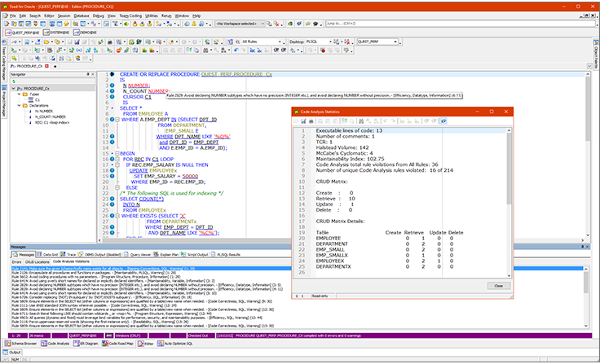Open the QUEST_PERF schema dropdown
Viewport: 600px width, 364px height.
point(395,42)
